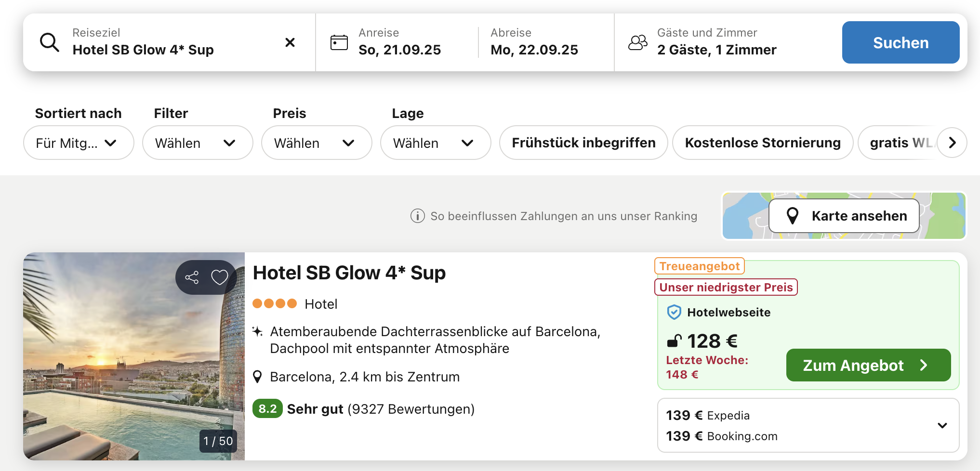The width and height of the screenshot is (980, 471).
Task: Open the Preis dropdown
Action: 317,143
